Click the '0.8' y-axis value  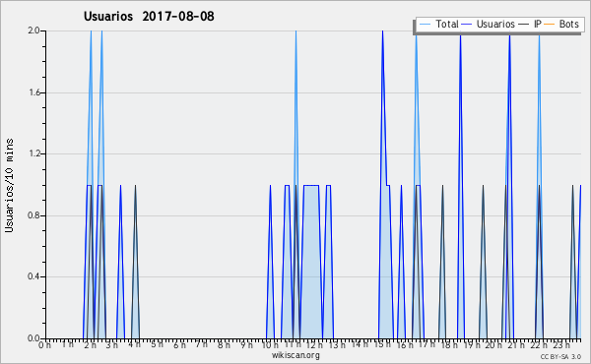pos(34,215)
